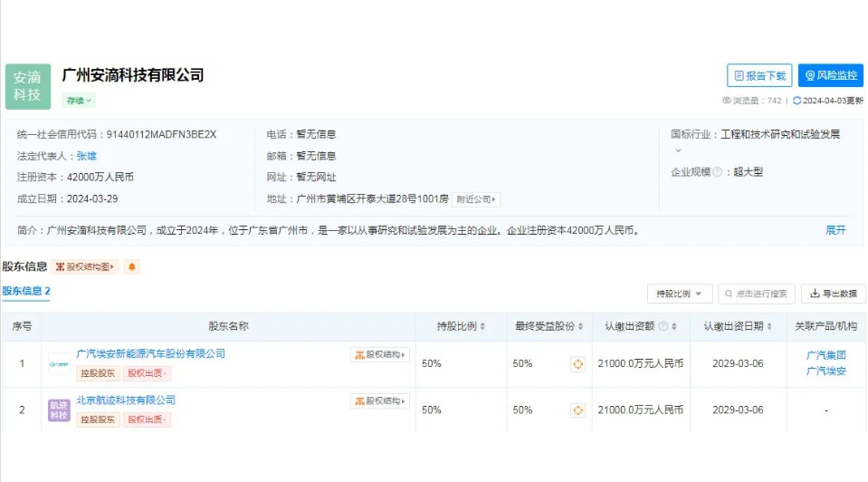Click the beneficiary target icon in row 1

pos(578,364)
